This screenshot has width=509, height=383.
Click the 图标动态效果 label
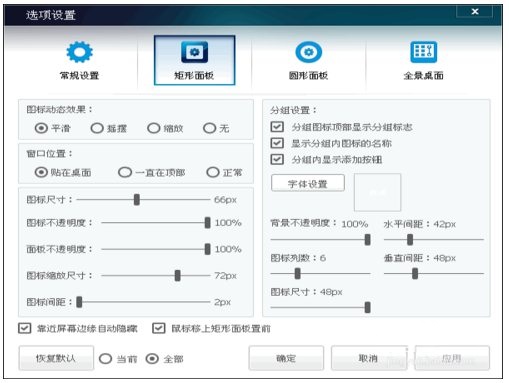(59, 109)
